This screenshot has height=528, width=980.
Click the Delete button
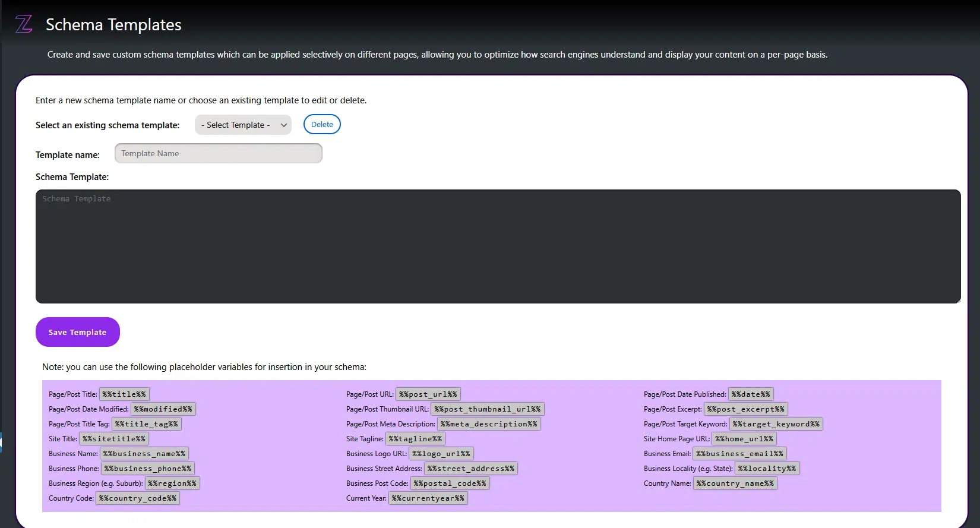click(x=322, y=124)
